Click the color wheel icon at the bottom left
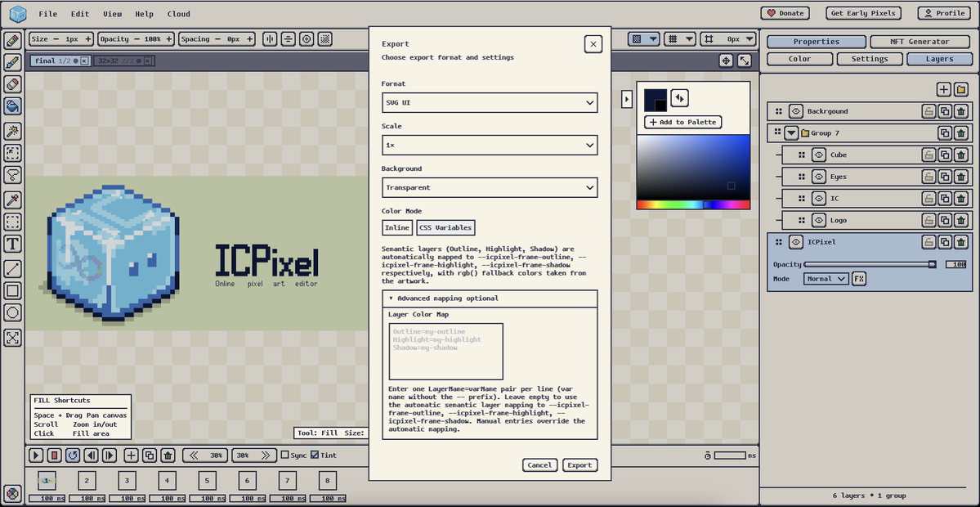Screen dimensions: 980x507 pos(12,492)
